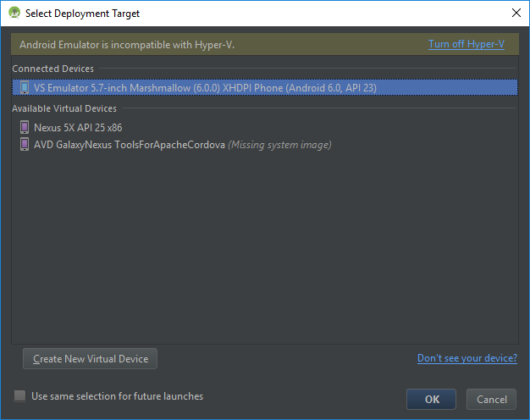Click the Android Studio icon in title bar
Viewport: 530px width, 420px height.
[14, 13]
